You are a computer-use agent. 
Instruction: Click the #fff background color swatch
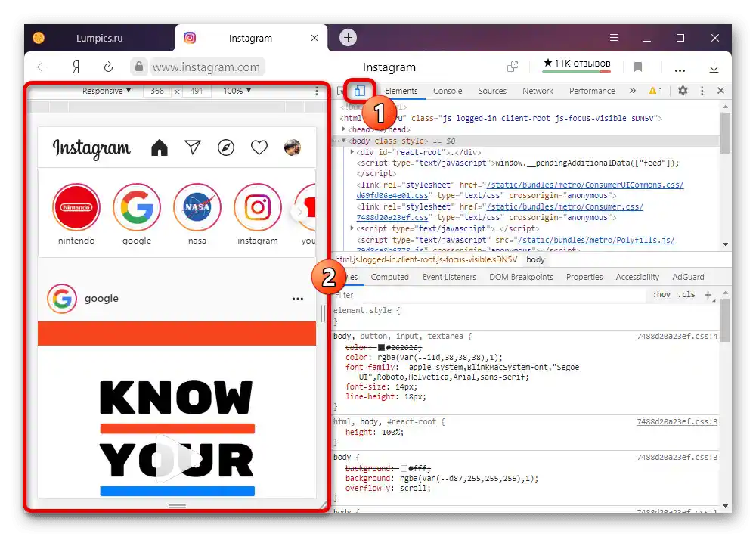404,468
